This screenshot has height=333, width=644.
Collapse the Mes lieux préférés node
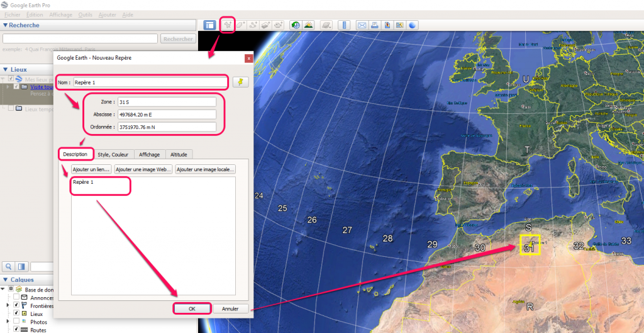(3, 79)
